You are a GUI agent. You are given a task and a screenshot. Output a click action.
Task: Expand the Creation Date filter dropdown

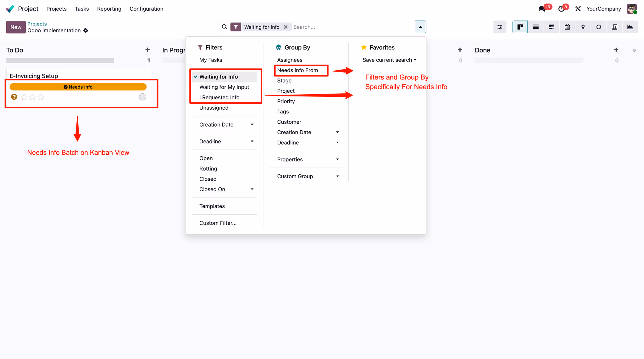(x=224, y=125)
